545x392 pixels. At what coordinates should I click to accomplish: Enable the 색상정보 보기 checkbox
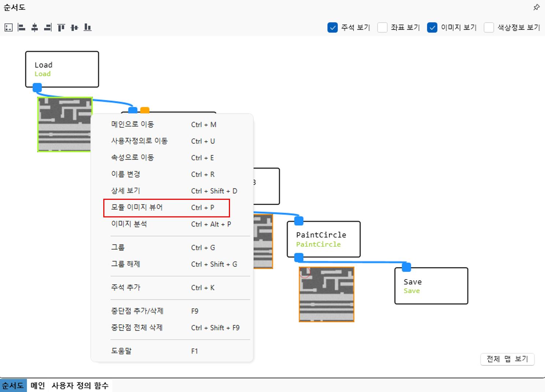click(489, 27)
